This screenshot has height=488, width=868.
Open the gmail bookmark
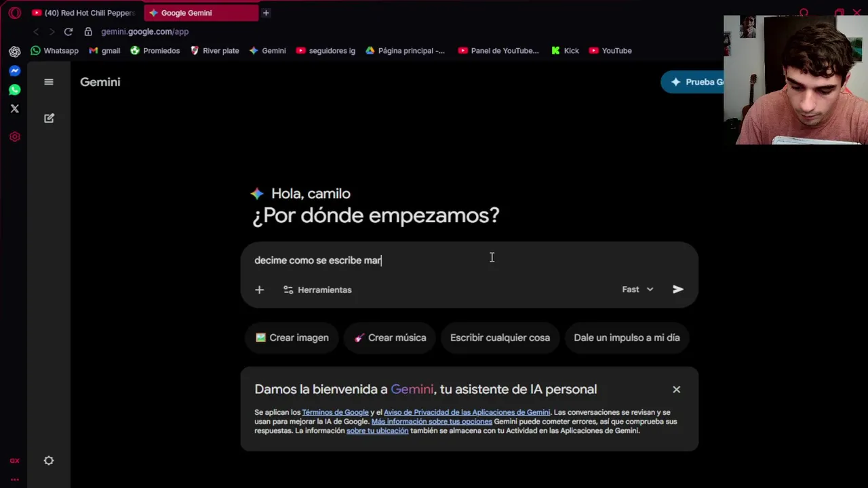point(104,51)
